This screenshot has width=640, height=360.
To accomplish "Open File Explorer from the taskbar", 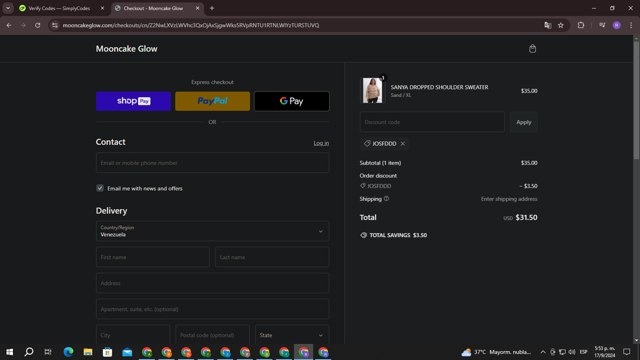I will click(88, 352).
